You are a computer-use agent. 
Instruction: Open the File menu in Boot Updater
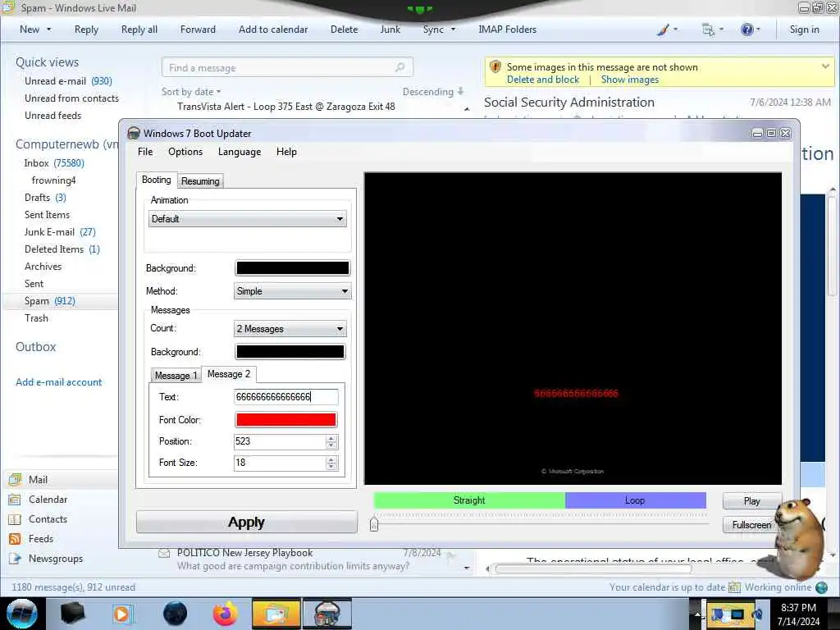click(x=145, y=152)
